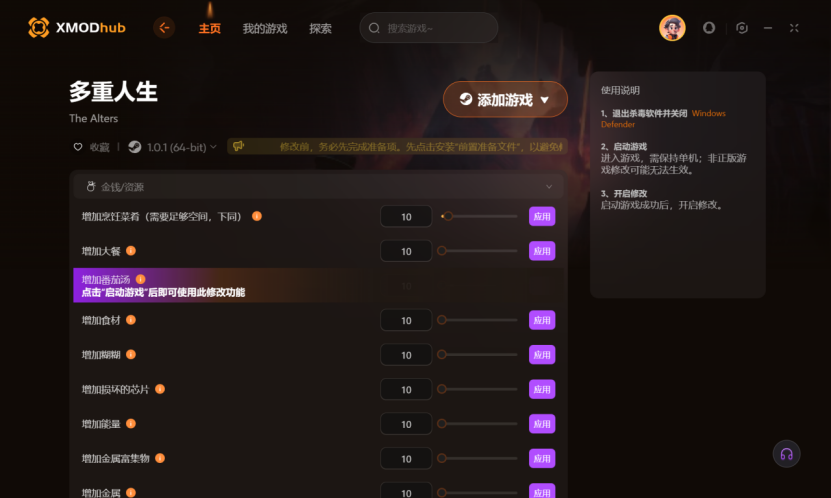
Task: Open the settings hexagon icon
Action: tap(742, 28)
